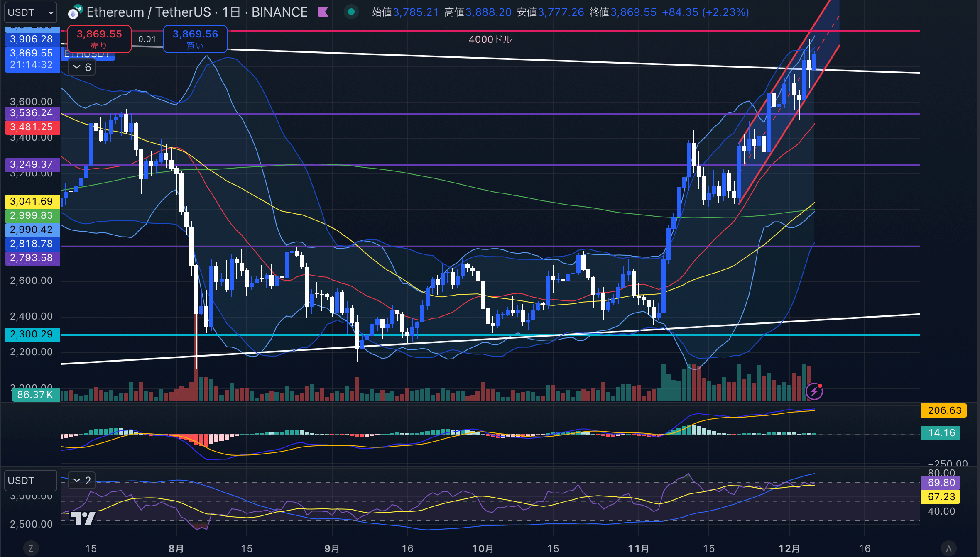Click the purple 3,536.24 level label
Screen dimensions: 980x557
[32, 113]
